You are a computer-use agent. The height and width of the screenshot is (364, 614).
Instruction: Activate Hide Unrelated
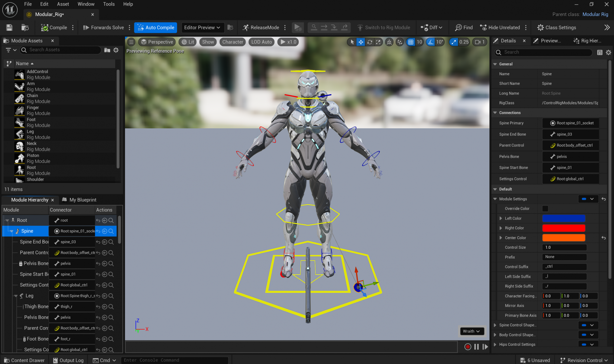(499, 28)
